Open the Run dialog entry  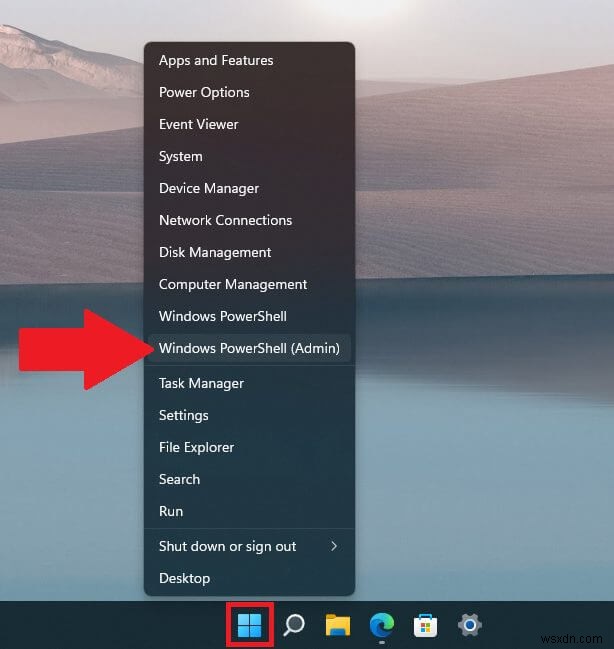coord(249,511)
